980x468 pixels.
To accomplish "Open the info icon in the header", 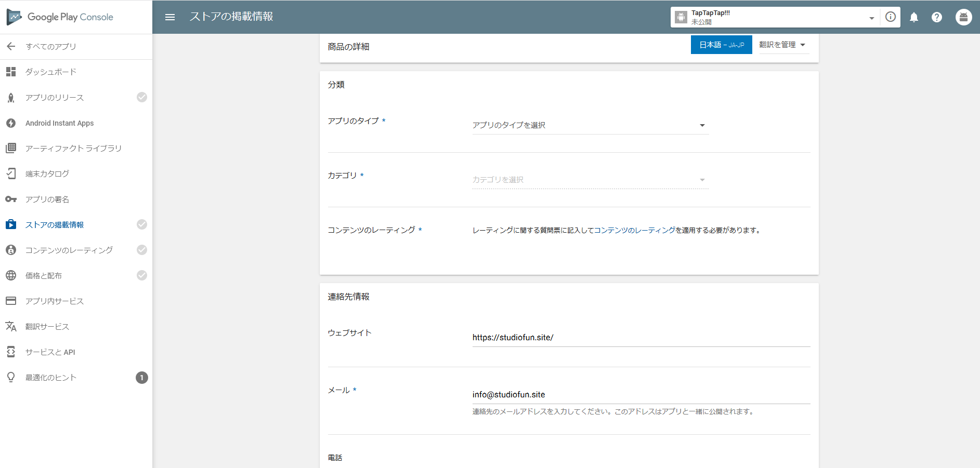I will 891,17.
